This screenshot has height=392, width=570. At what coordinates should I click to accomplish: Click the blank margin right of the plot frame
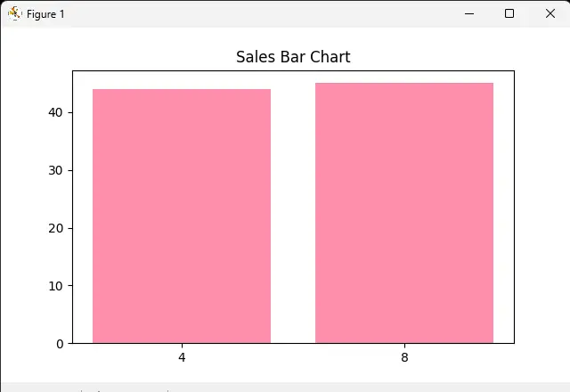point(541,207)
